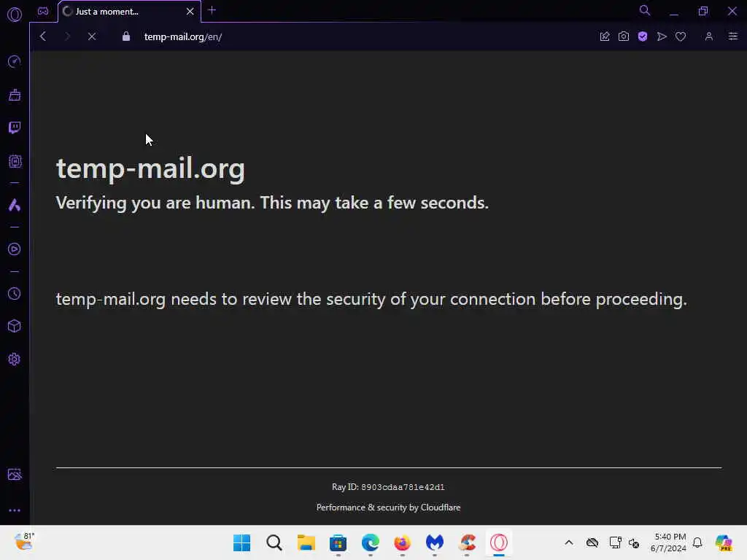
Task: Open the Player icon in sidebar
Action: click(15, 249)
